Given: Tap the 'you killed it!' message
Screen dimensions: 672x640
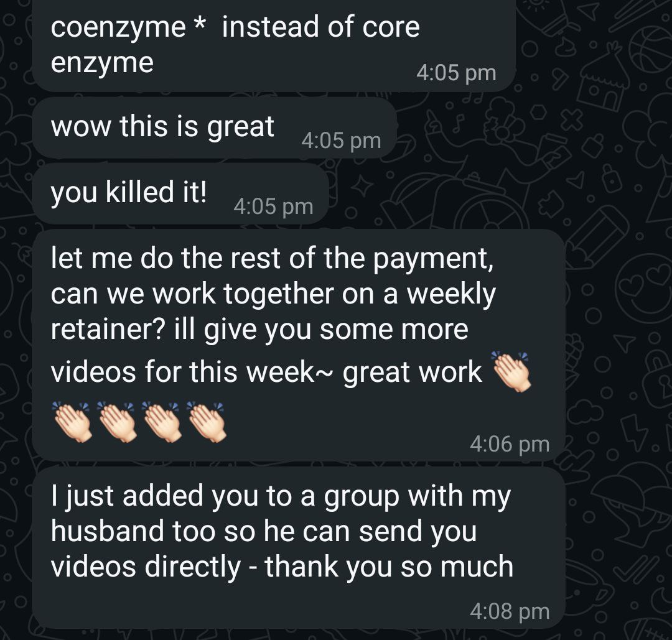Looking at the screenshot, I should (180, 193).
